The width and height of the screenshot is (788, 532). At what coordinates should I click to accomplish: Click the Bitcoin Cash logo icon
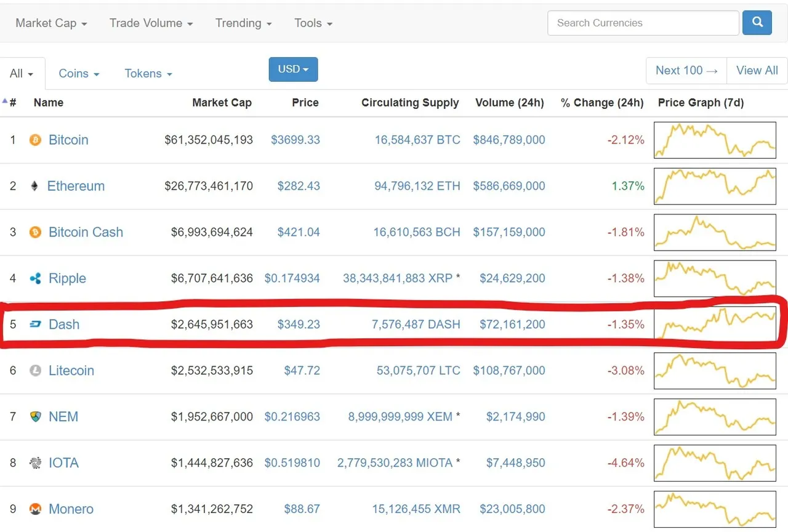point(36,232)
